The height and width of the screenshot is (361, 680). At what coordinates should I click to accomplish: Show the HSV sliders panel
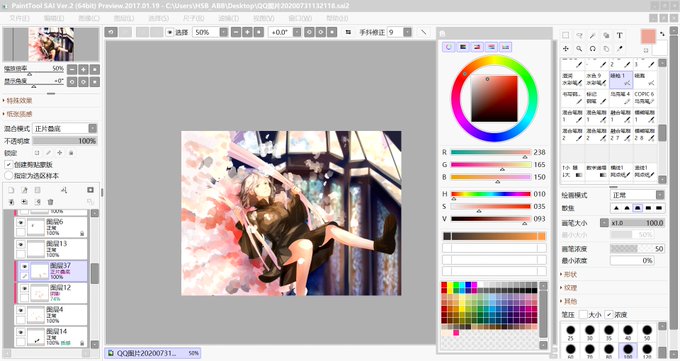tap(477, 47)
